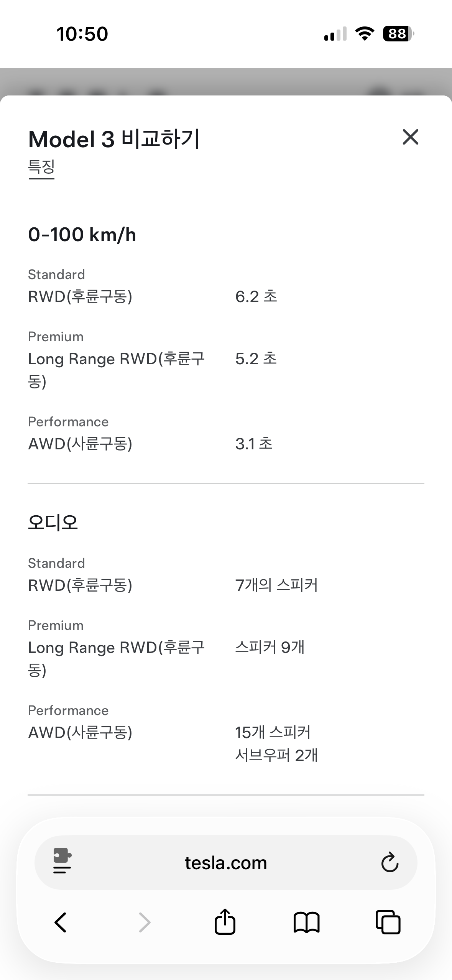Tap the forward navigation arrow
The image size is (452, 980).
145,922
